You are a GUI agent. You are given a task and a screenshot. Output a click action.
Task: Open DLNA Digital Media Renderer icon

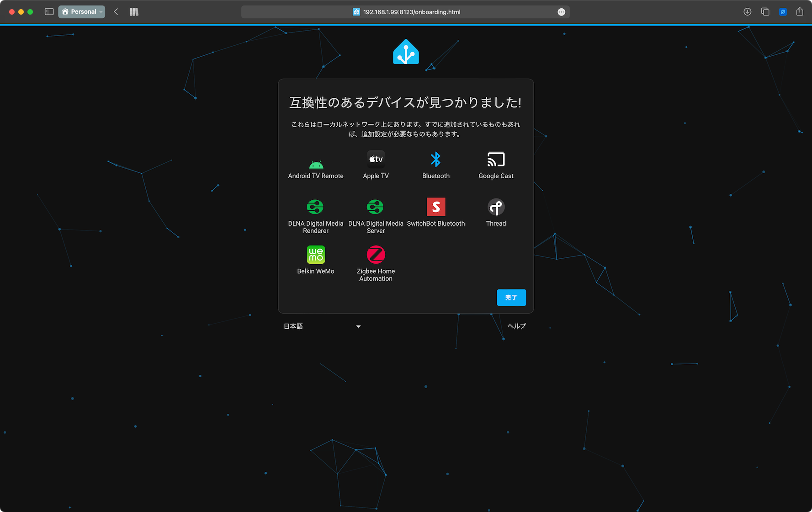point(315,207)
